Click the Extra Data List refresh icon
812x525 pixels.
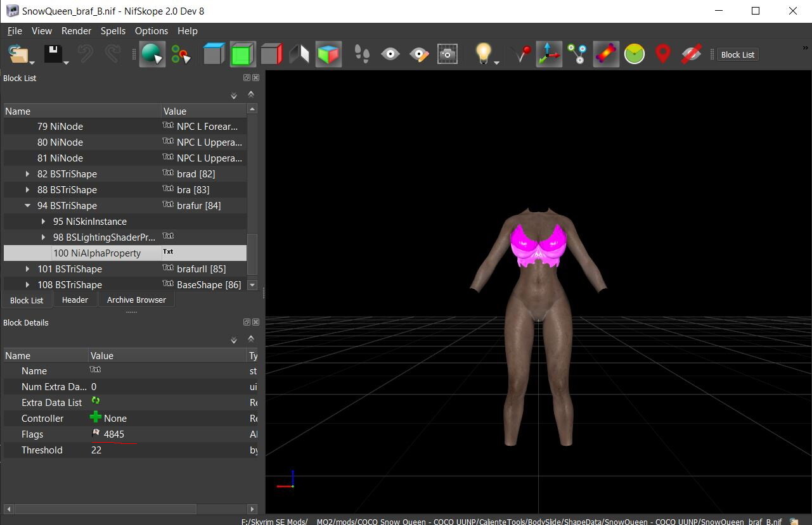point(96,401)
